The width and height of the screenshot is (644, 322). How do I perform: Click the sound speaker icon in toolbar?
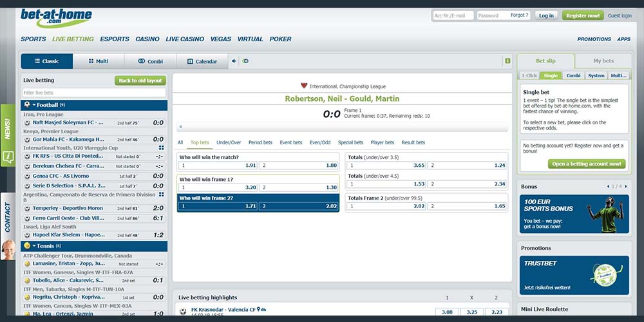(x=234, y=61)
